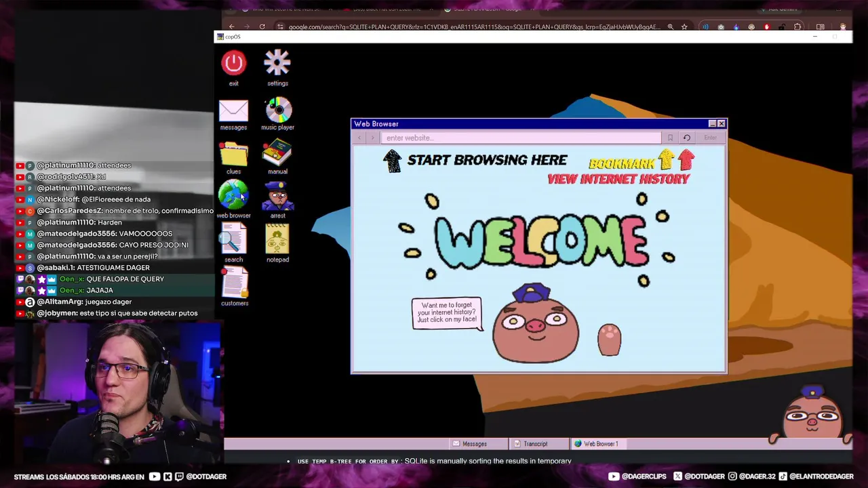Focus the 'enter website...' address field

coord(521,138)
